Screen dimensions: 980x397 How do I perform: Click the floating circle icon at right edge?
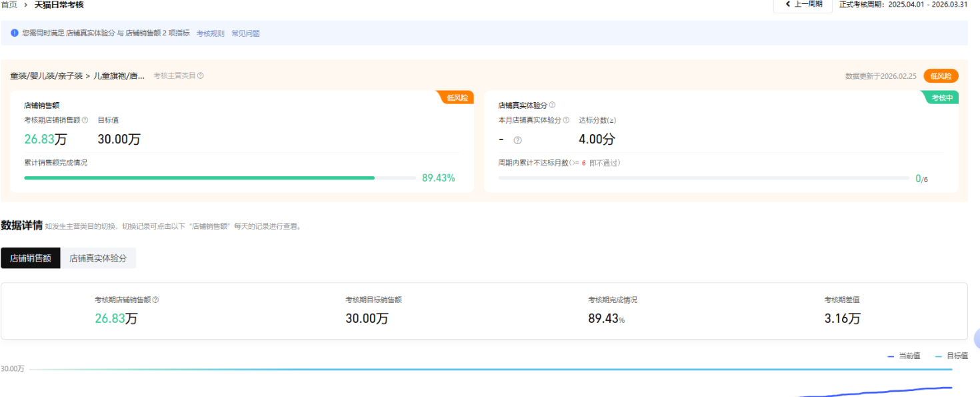976,339
